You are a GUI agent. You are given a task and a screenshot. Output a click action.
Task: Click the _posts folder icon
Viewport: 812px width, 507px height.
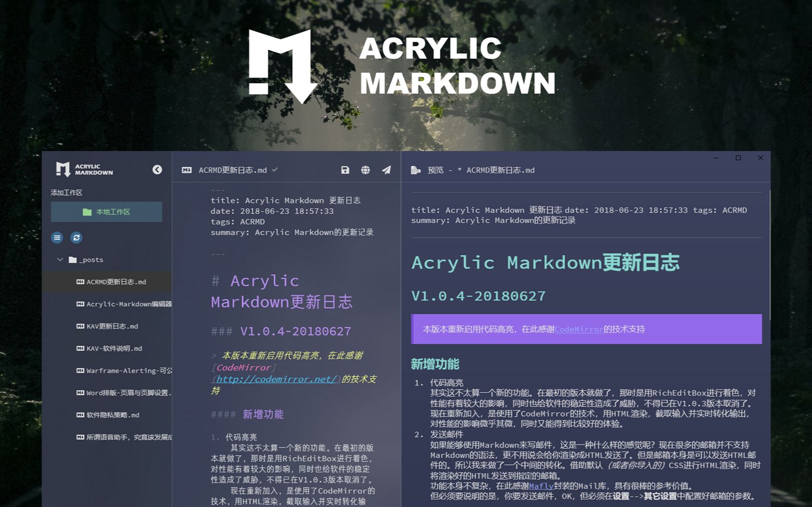(x=72, y=260)
